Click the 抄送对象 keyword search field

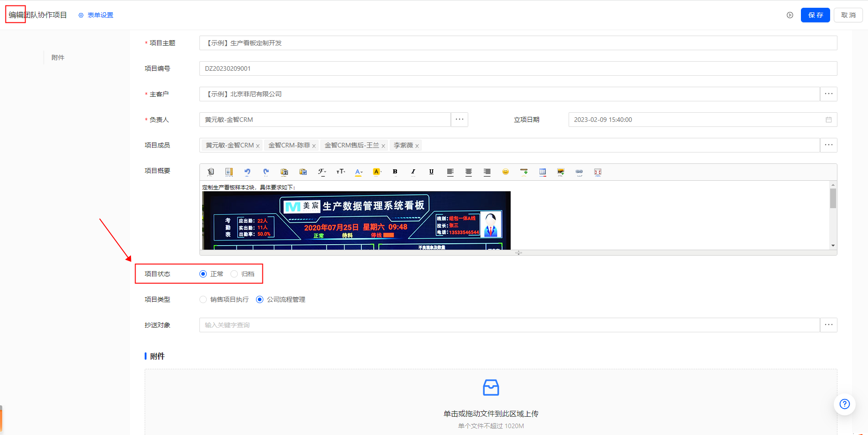[510, 325]
